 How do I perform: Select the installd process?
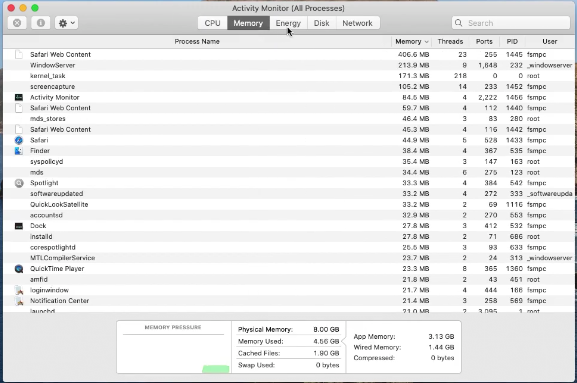click(x=288, y=237)
